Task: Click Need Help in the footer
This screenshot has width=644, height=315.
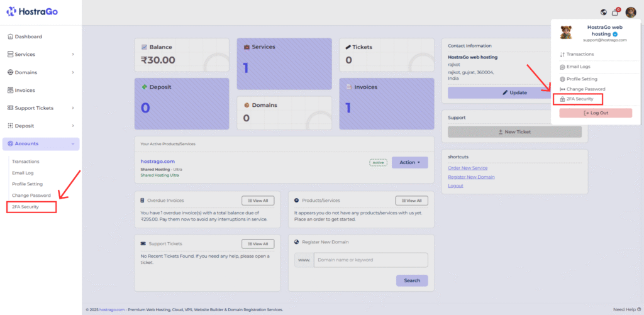Action: (627, 309)
